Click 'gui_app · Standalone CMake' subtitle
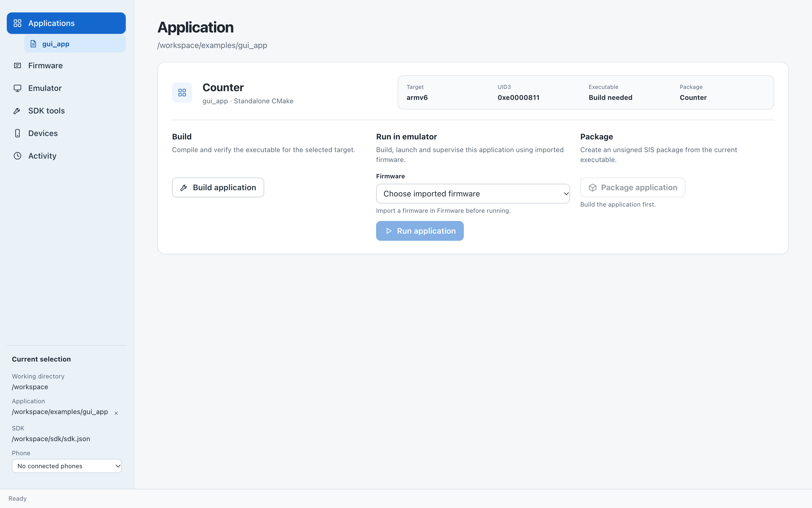This screenshot has width=812, height=508. click(248, 101)
